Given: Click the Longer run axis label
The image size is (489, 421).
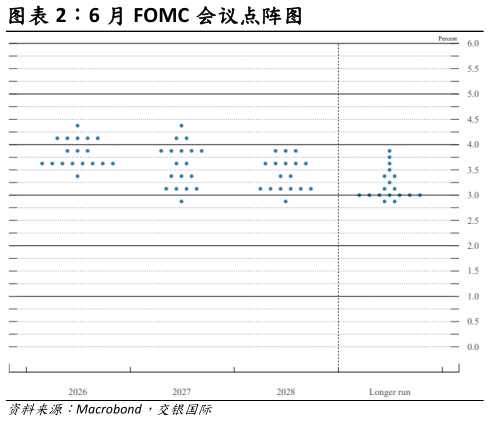Looking at the screenshot, I should tap(390, 392).
